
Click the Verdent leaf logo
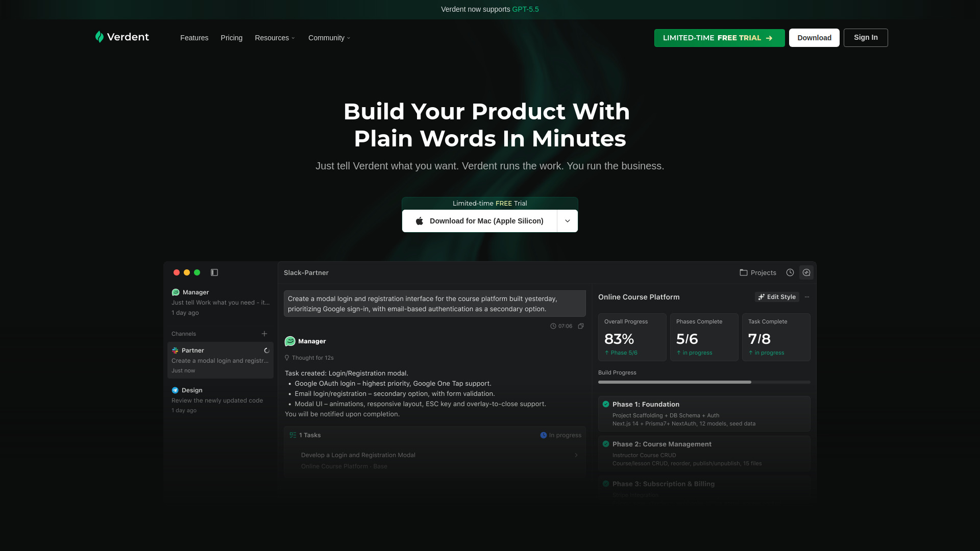pos(100,37)
